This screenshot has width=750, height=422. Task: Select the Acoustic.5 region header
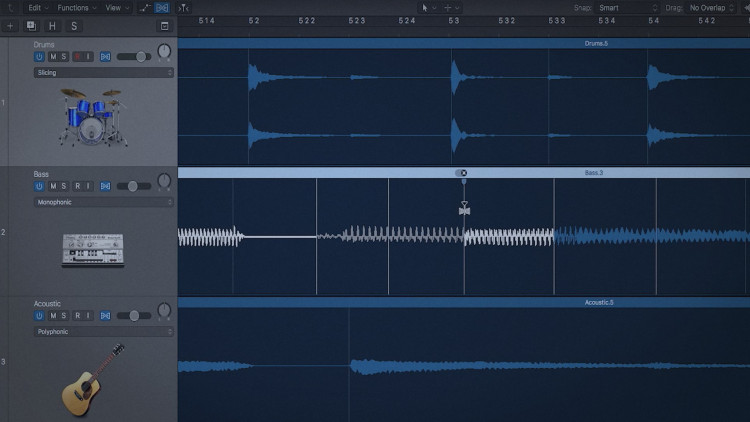coord(463,302)
